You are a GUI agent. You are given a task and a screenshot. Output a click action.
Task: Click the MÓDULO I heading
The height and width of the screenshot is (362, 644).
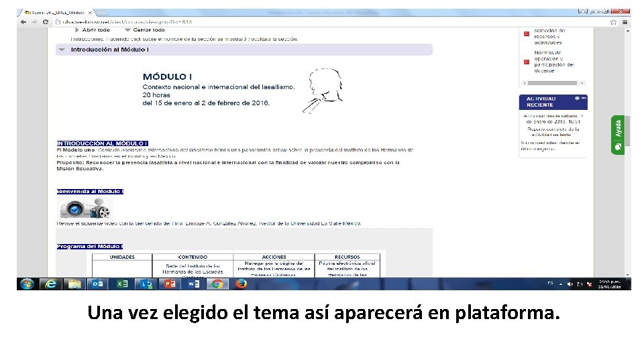click(x=167, y=76)
